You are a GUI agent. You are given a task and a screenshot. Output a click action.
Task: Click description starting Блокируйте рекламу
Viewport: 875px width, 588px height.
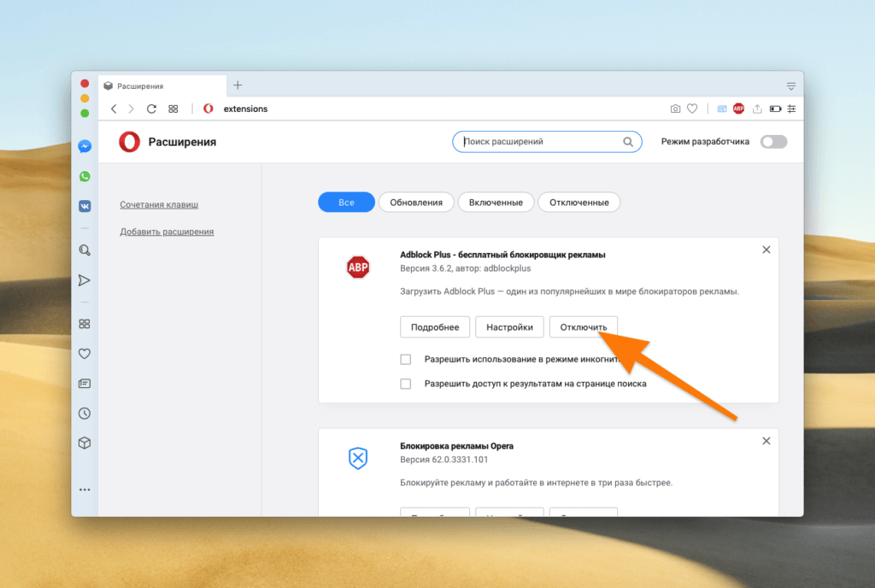coord(536,483)
